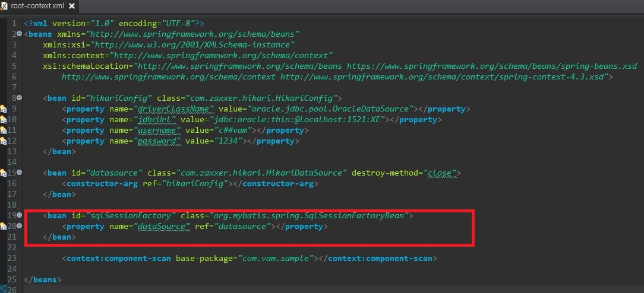Click the closing bean tag on line 17
Screen dimensions: 644x293
(59, 194)
